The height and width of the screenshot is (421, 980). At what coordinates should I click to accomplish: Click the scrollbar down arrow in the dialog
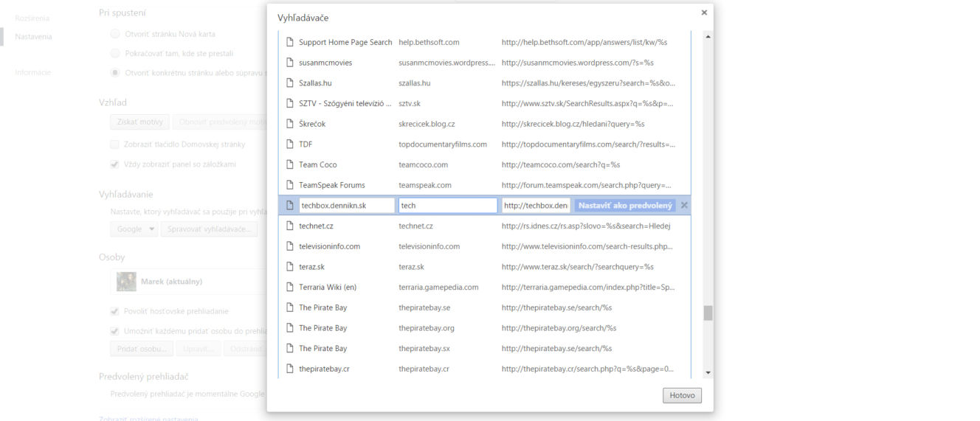pyautogui.click(x=708, y=373)
